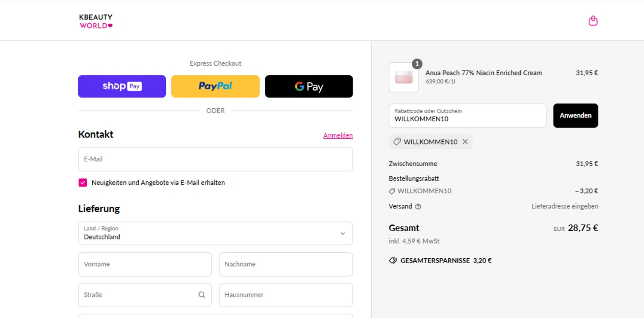Pay with Google Pay express button

309,86
